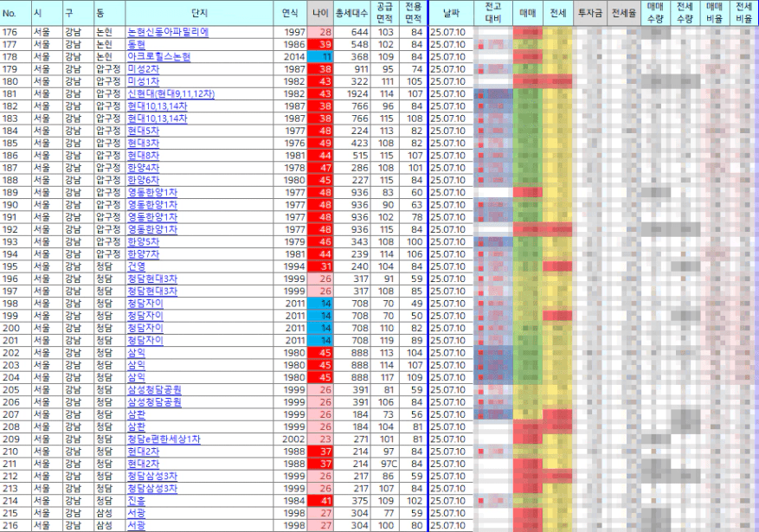Click household count cell 644
This screenshot has width=759, height=532.
point(352,32)
